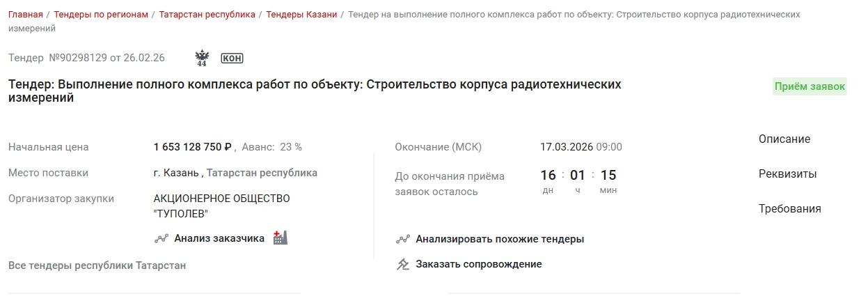The height and width of the screenshot is (301, 868).
Task: Switch to the Реквизиты section
Action: (x=788, y=174)
